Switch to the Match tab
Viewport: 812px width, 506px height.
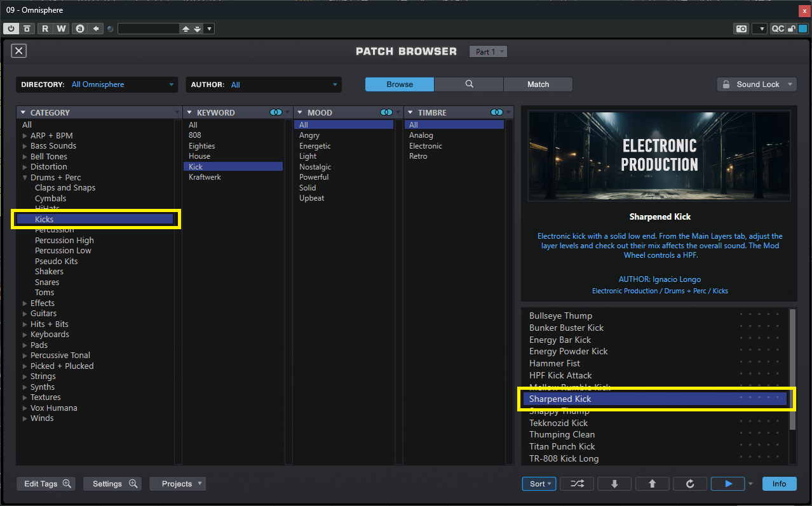tap(538, 84)
